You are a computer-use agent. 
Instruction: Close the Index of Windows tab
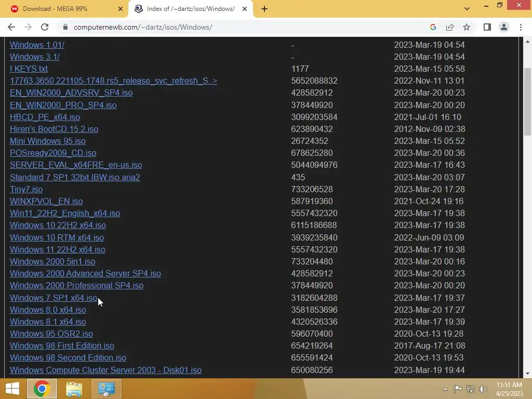(245, 9)
